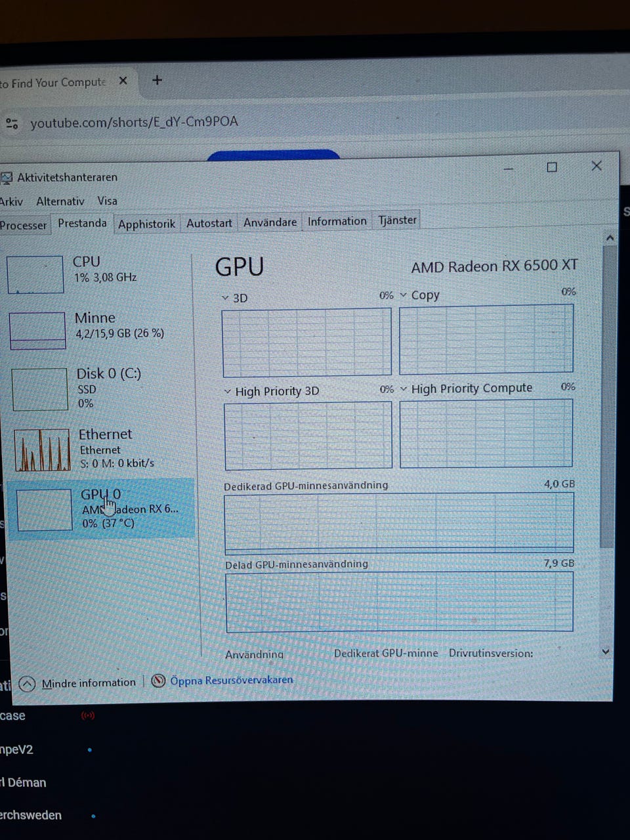Select the GPU 0 entry
630x840 pixels.
tap(102, 509)
